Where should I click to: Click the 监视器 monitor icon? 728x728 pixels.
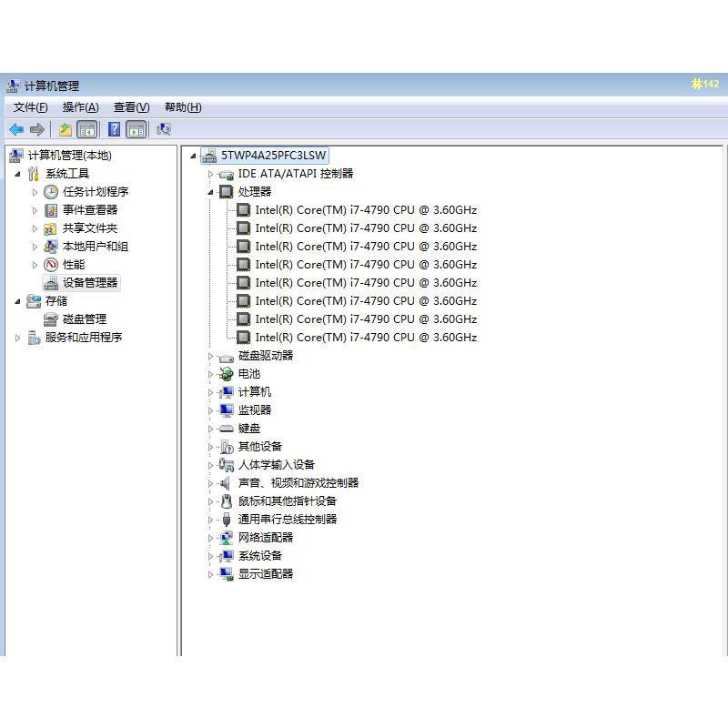(226, 410)
